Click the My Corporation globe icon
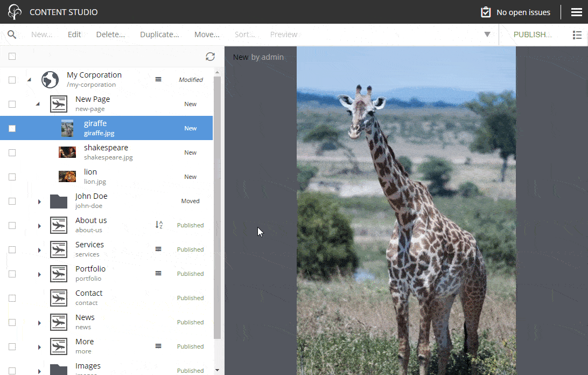588x375 pixels. point(50,80)
